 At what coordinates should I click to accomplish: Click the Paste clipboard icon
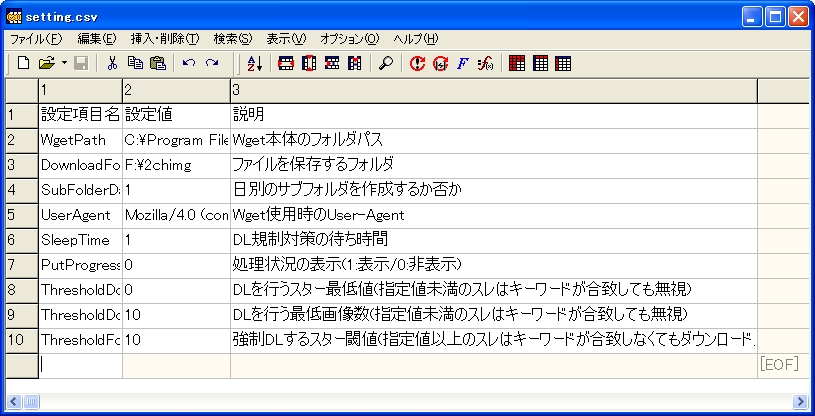[x=157, y=63]
